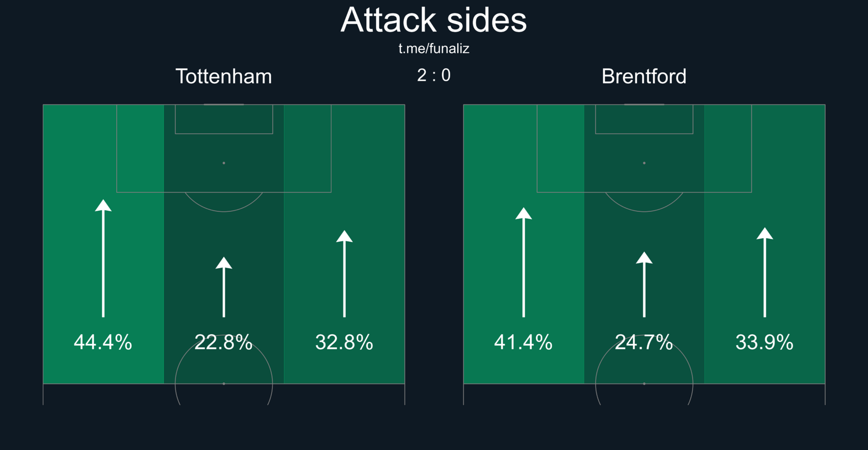
Task: Click the six-yard box on Tottenham's pitch
Action: pyautogui.click(x=224, y=119)
